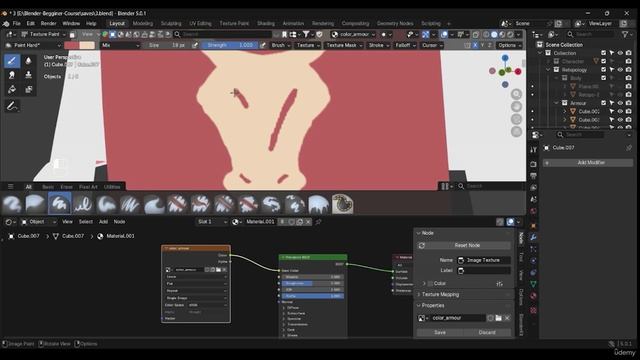Create new image copy beside color_armour field
The height and width of the screenshot is (360, 640).
pos(490,318)
